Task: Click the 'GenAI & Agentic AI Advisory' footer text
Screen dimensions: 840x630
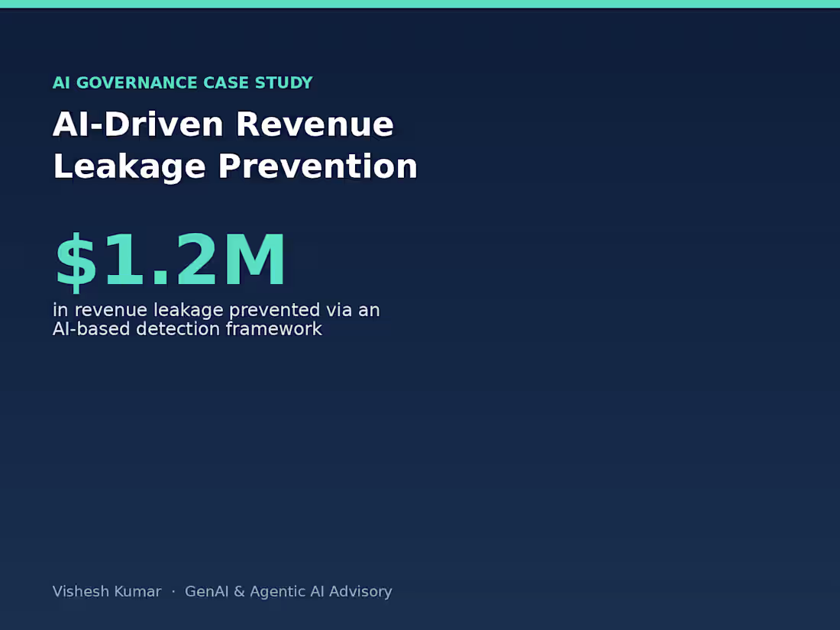Action: 288,592
